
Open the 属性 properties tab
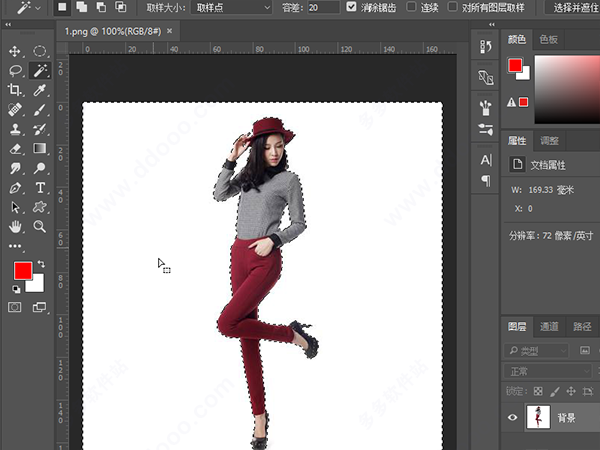tap(517, 141)
